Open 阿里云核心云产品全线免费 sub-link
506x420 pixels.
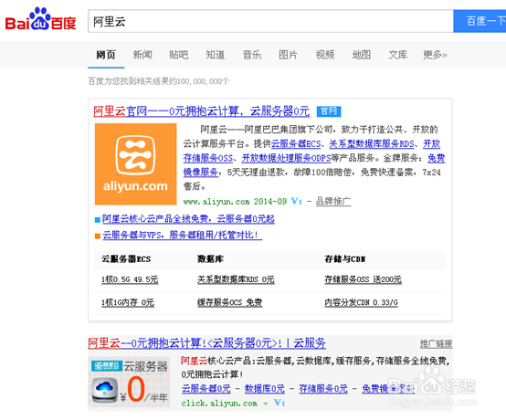point(188,219)
